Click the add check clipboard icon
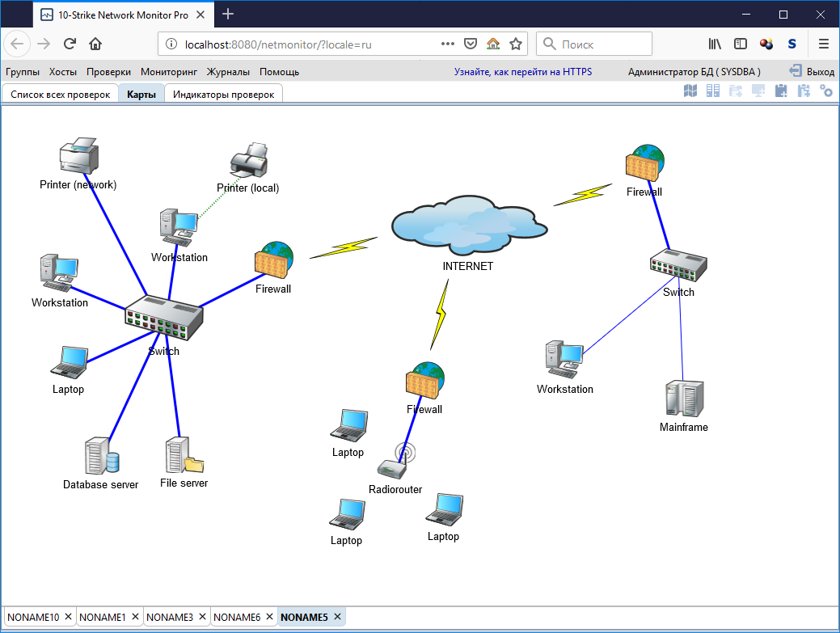 click(x=781, y=91)
